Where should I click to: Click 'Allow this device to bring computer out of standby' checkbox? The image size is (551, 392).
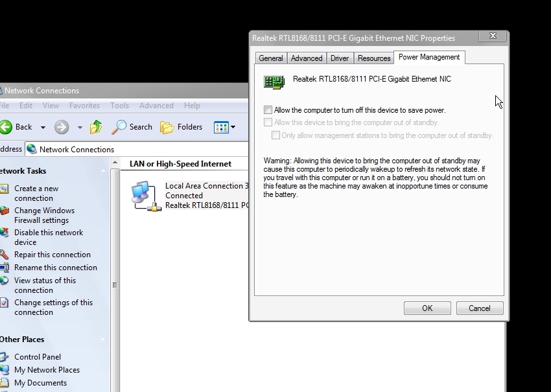[268, 122]
